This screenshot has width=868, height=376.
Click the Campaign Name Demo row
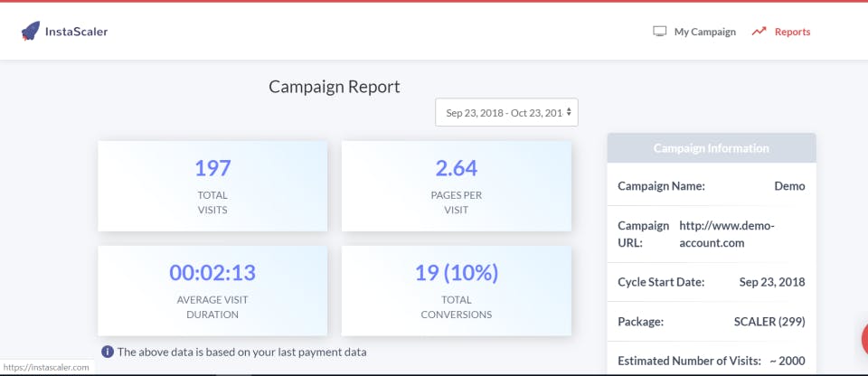click(712, 186)
